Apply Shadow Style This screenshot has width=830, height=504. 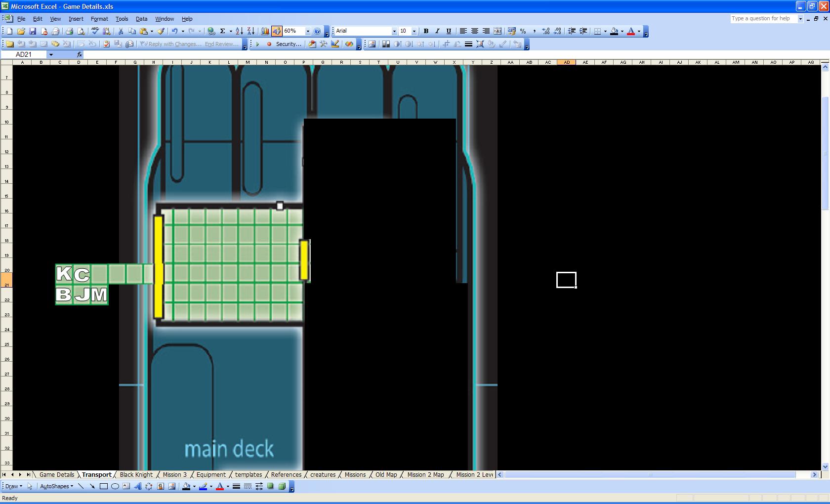270,486
